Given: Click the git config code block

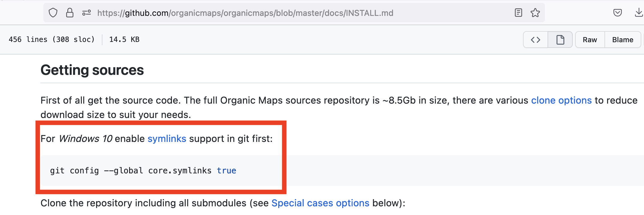Looking at the screenshot, I should 342,170.
